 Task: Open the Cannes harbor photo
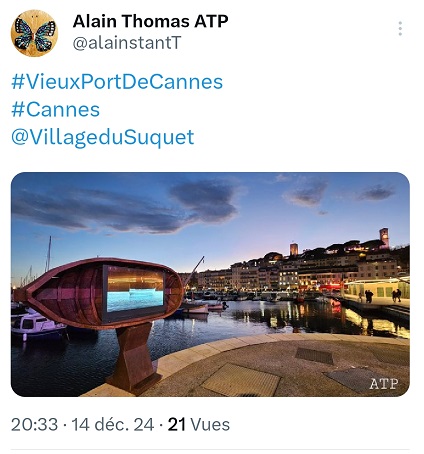click(210, 284)
